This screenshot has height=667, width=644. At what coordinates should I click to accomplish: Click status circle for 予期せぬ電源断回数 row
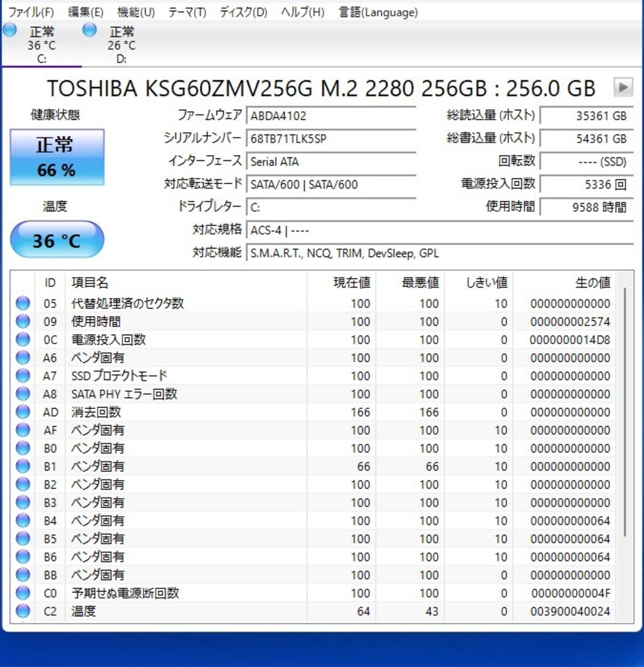[23, 593]
